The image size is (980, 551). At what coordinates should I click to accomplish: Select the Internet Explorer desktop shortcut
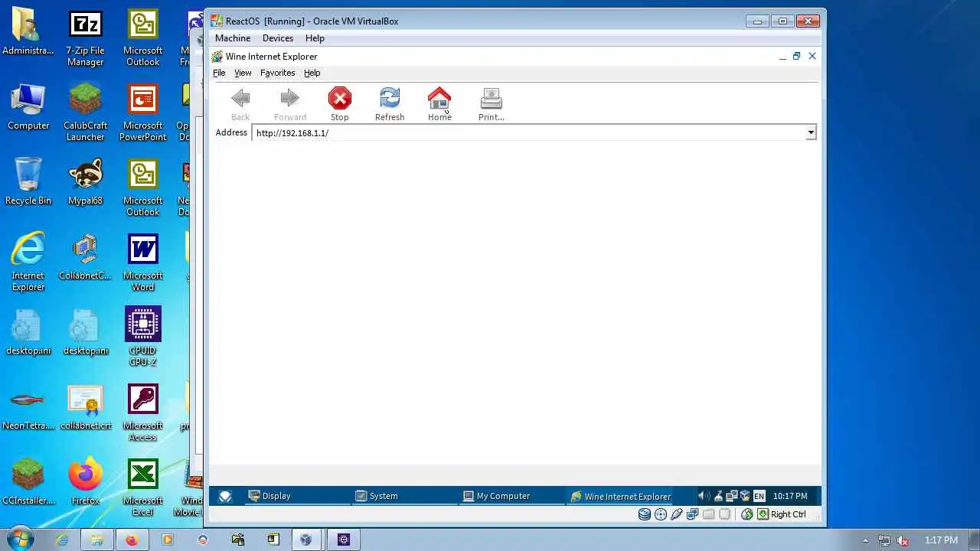click(28, 262)
